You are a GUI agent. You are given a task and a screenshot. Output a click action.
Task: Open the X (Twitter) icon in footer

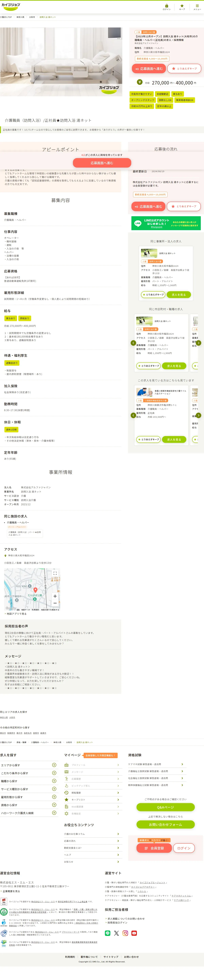[116, 933]
